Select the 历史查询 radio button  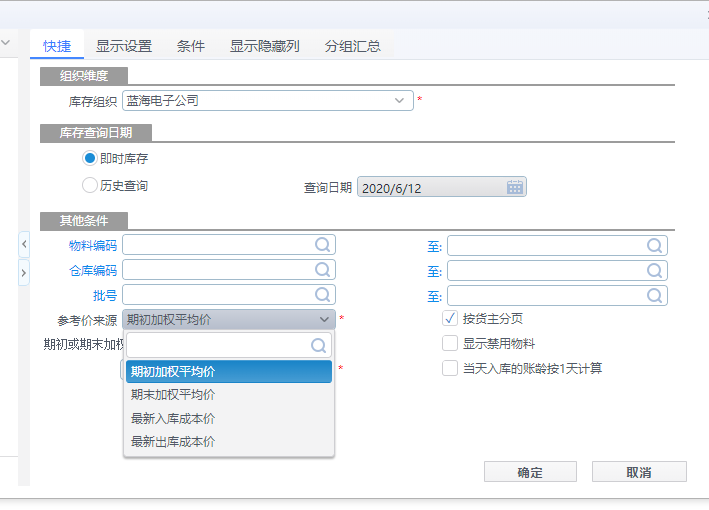[90, 185]
